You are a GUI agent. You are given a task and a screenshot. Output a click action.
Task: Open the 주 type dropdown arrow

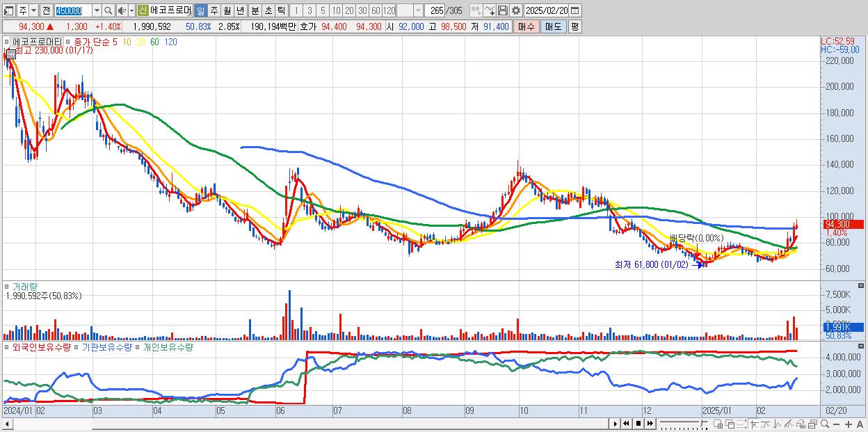click(33, 10)
